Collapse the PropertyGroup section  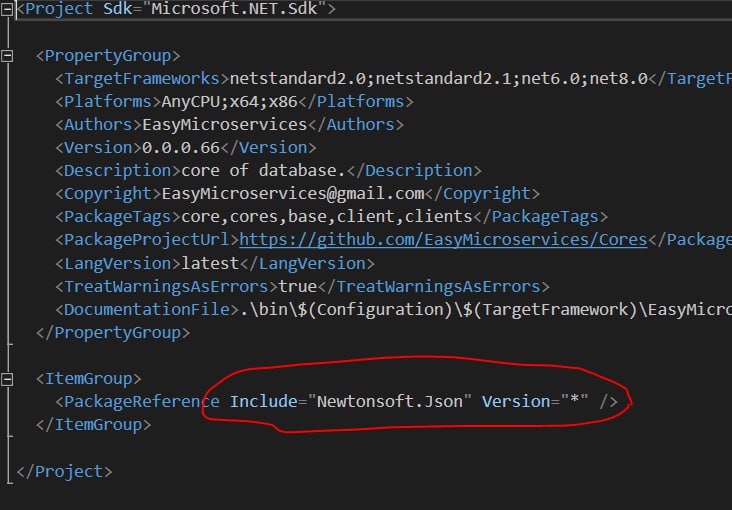click(x=7, y=56)
